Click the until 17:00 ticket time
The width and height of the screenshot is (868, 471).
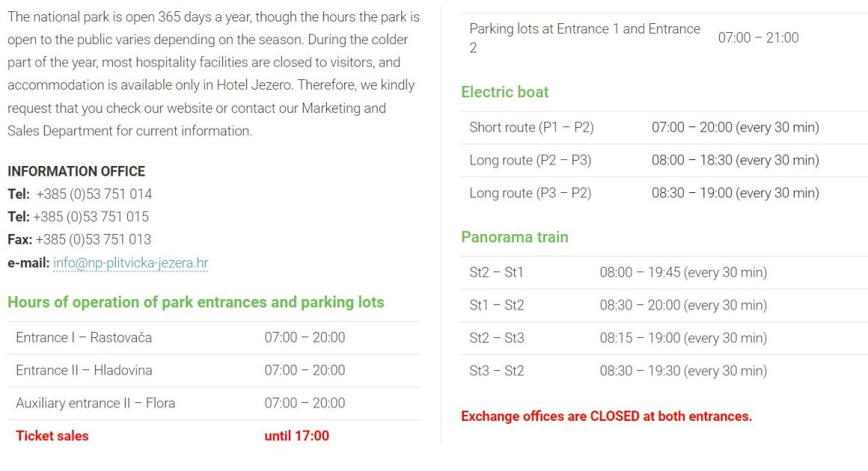tap(296, 436)
